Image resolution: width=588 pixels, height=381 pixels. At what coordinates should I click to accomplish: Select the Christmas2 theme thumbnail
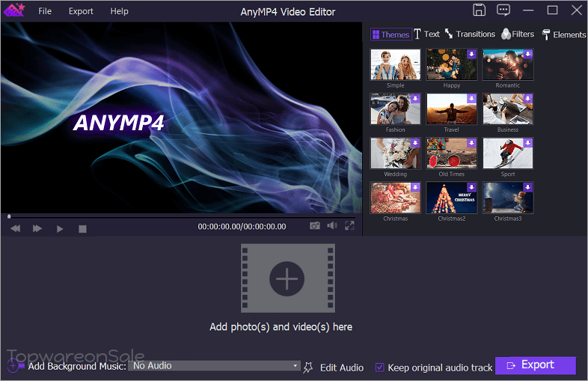[452, 198]
